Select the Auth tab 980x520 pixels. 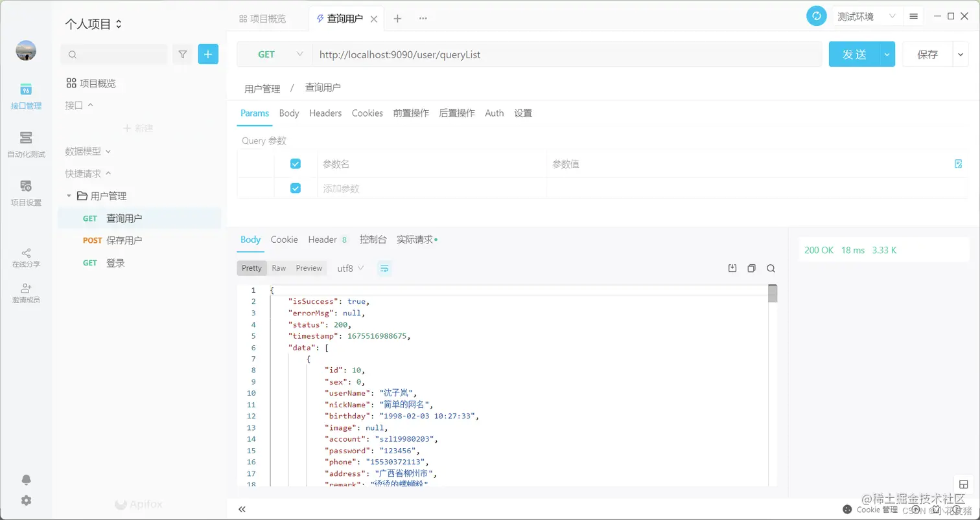(495, 113)
